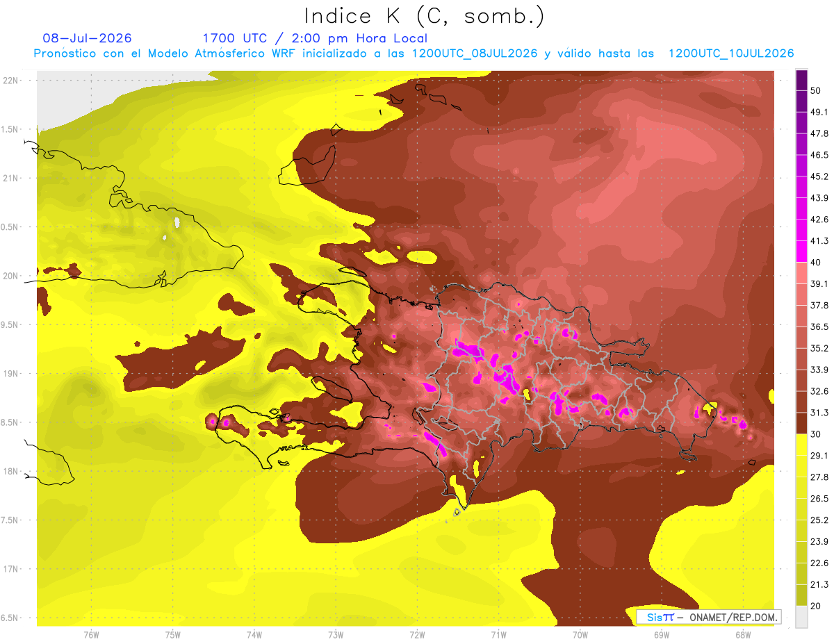The height and width of the screenshot is (644, 834).
Task: Click the "17N" latitude label
Action: (x=11, y=569)
